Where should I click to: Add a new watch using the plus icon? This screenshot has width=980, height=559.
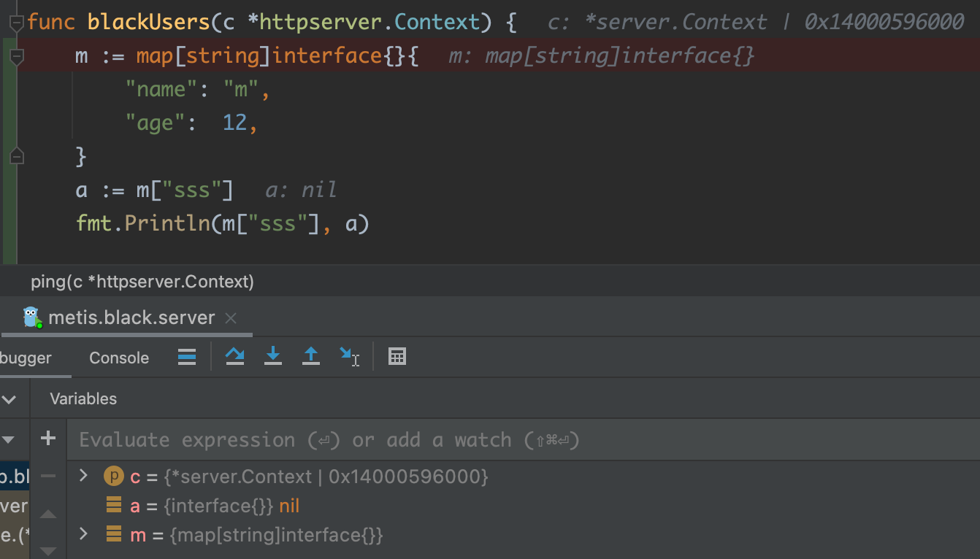(x=47, y=439)
